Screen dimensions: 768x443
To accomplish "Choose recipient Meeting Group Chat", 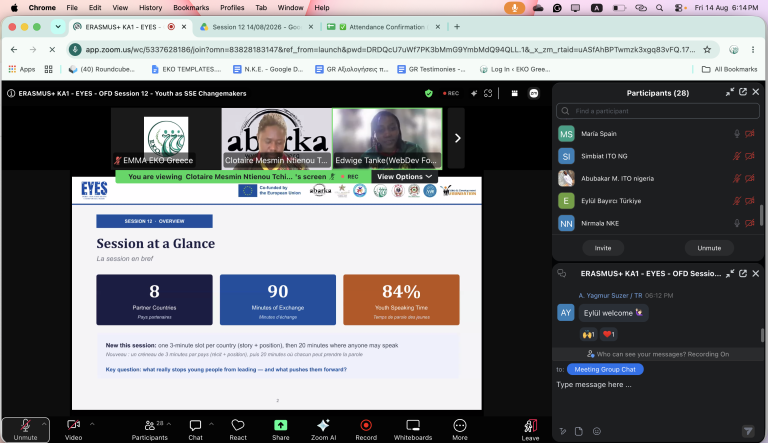I will coord(605,369).
